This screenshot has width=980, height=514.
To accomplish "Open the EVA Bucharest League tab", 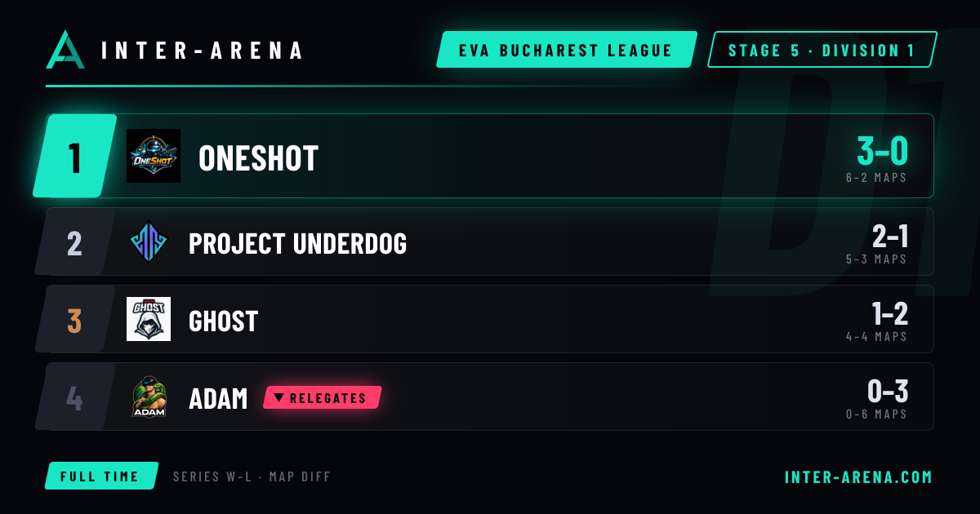I will pyautogui.click(x=567, y=50).
